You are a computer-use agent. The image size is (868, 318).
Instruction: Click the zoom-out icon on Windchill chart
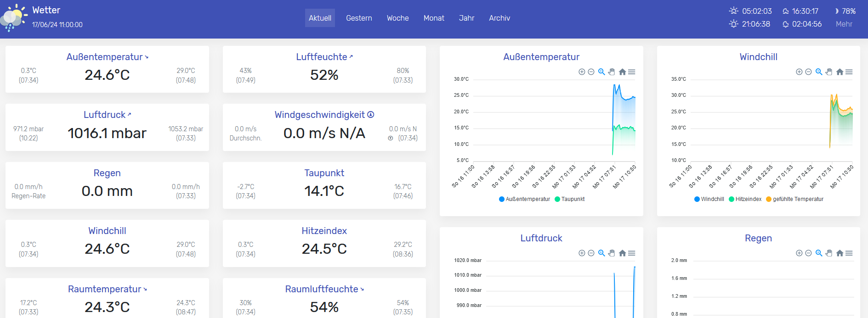pyautogui.click(x=808, y=72)
